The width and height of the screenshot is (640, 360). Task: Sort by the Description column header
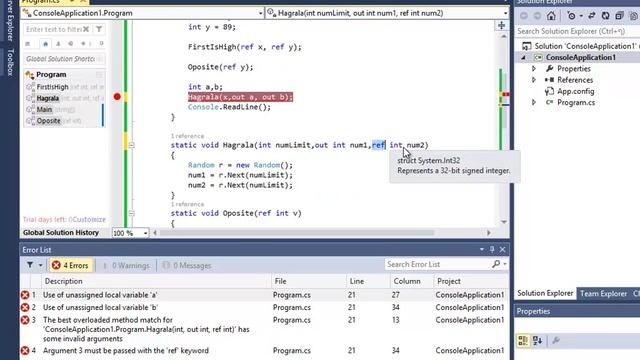coord(156,281)
